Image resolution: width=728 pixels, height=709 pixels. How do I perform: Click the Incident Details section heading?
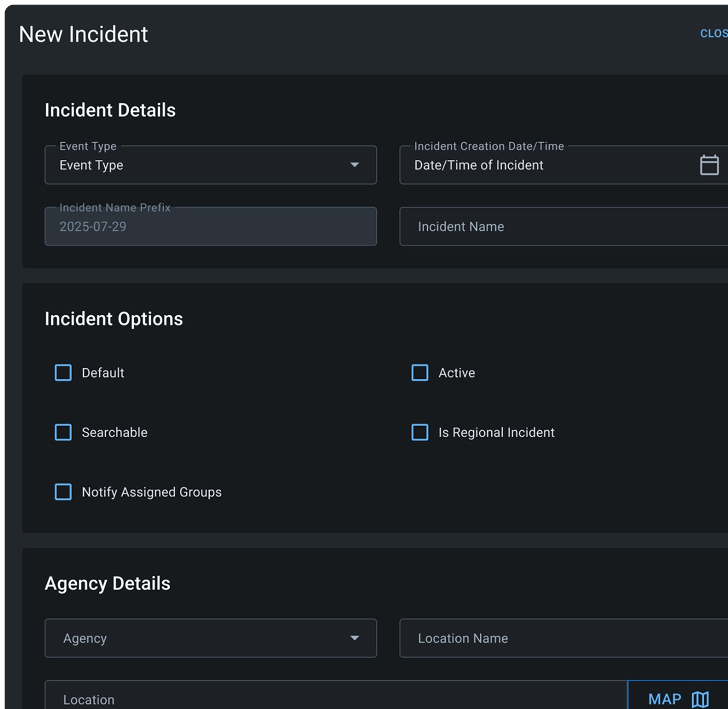tap(110, 110)
